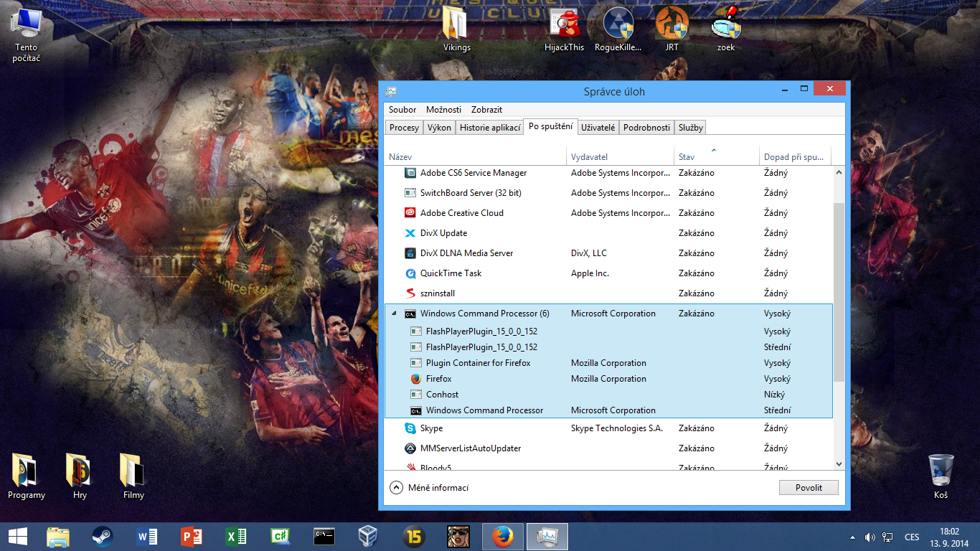The height and width of the screenshot is (551, 980).
Task: Switch to the Služby tab
Action: [690, 128]
